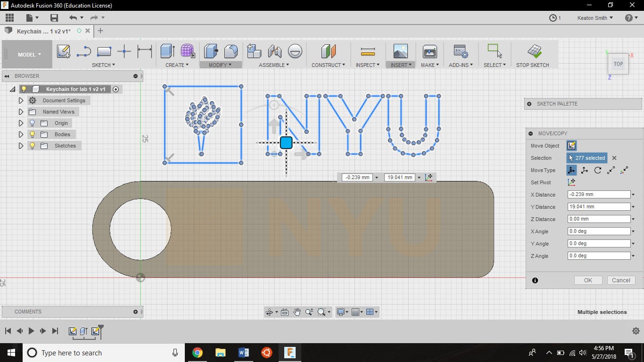Image resolution: width=644 pixels, height=362 pixels.
Task: Clear the 277 selected selection
Action: coord(614,158)
